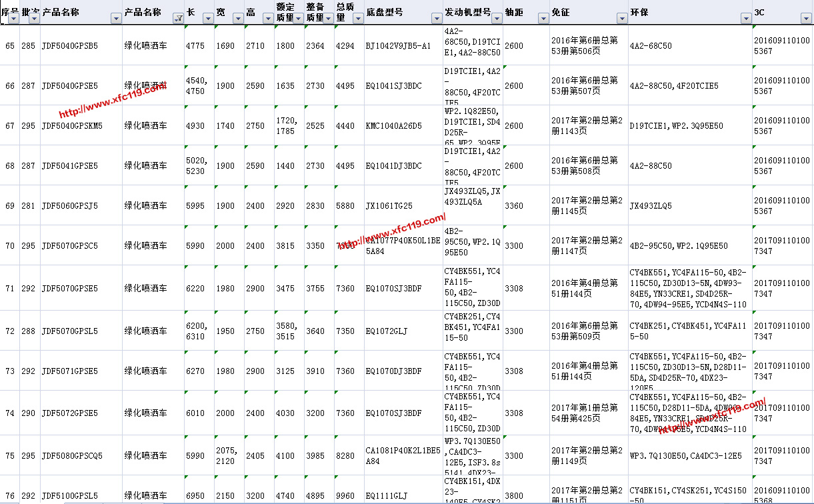The width and height of the screenshot is (814, 504).
Task: Open the 发动机型号 filter dropdown
Action: pos(497,19)
